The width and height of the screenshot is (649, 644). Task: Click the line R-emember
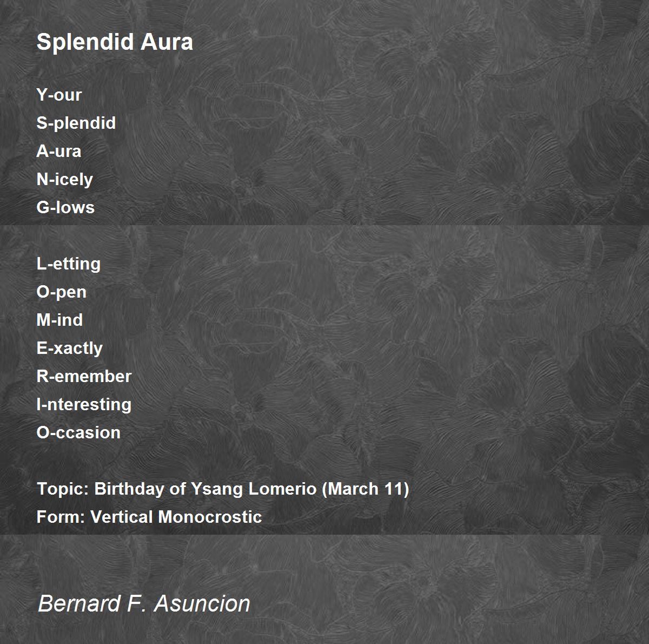pyautogui.click(x=84, y=376)
